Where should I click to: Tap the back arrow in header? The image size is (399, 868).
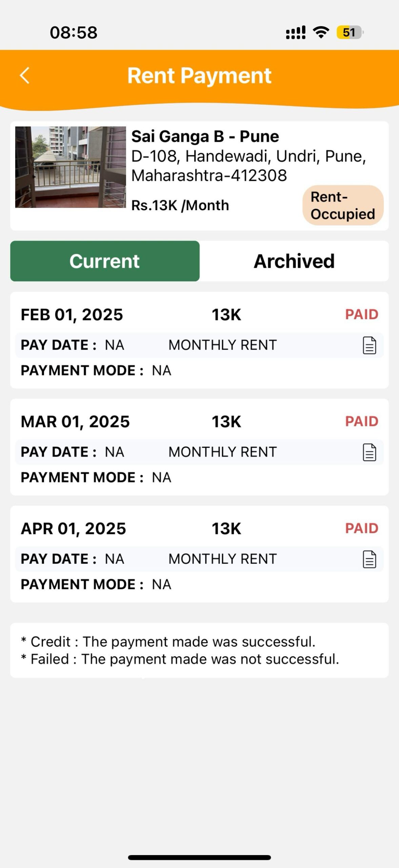[x=25, y=75]
